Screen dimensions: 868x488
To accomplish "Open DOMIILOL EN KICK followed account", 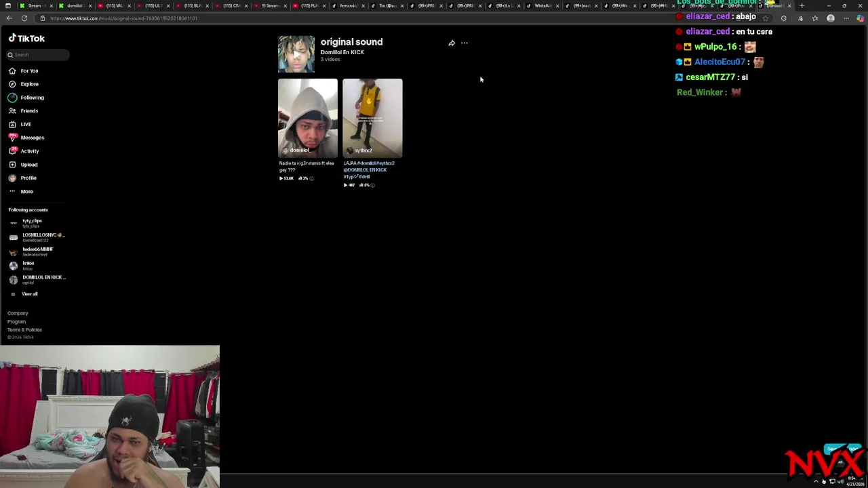I will [x=37, y=279].
